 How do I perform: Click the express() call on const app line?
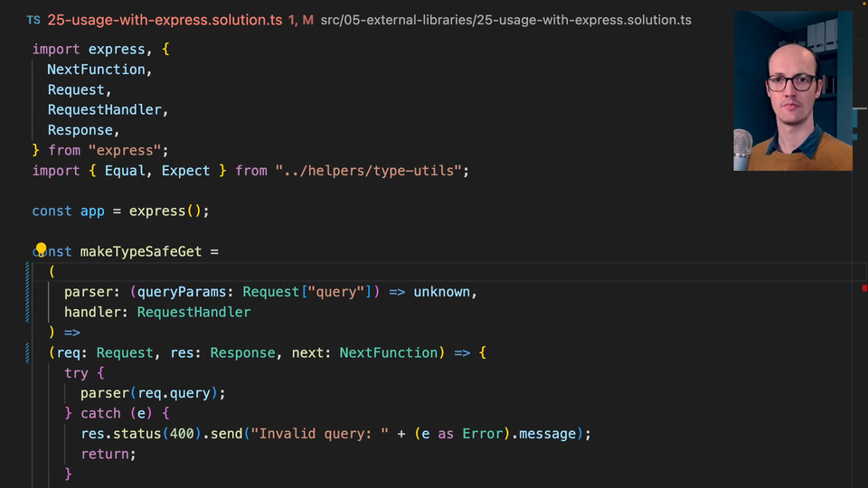pos(168,211)
